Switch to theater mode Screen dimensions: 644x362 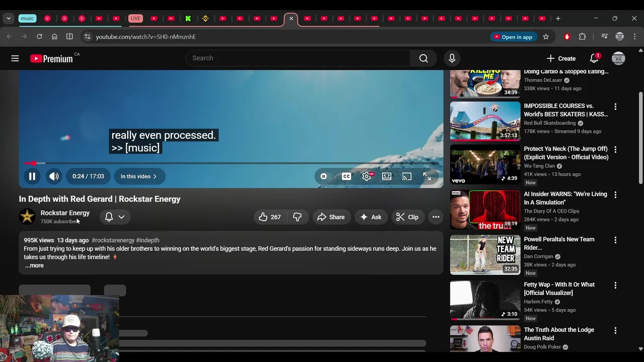click(x=386, y=176)
